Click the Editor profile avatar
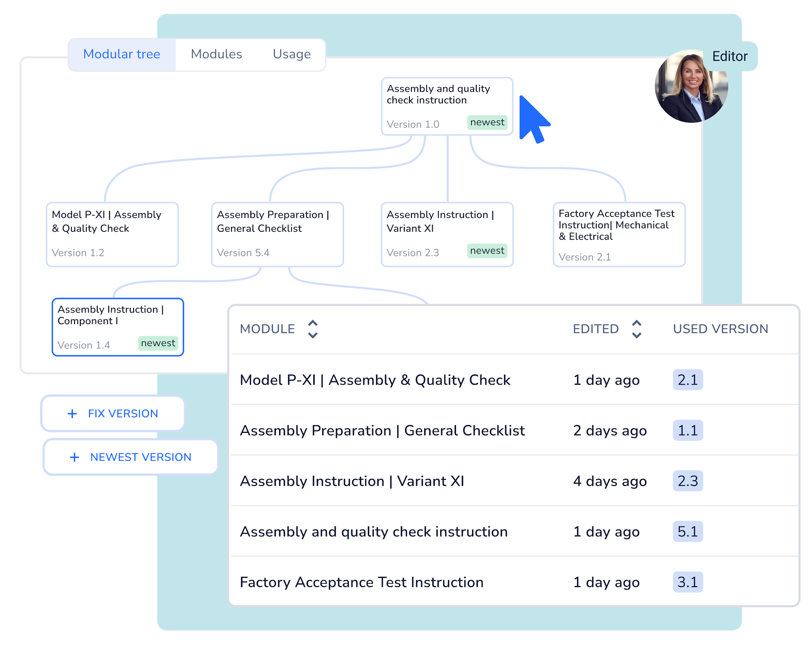 click(692, 87)
